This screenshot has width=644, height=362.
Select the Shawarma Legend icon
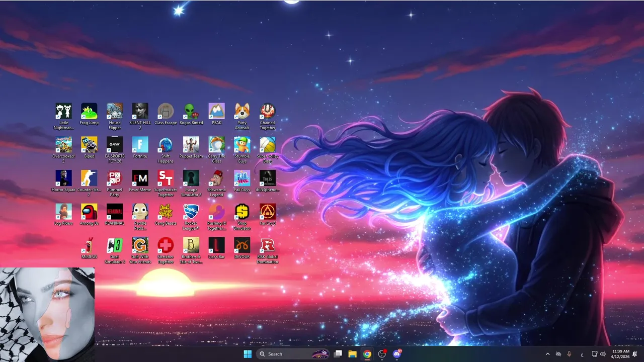click(x=216, y=184)
